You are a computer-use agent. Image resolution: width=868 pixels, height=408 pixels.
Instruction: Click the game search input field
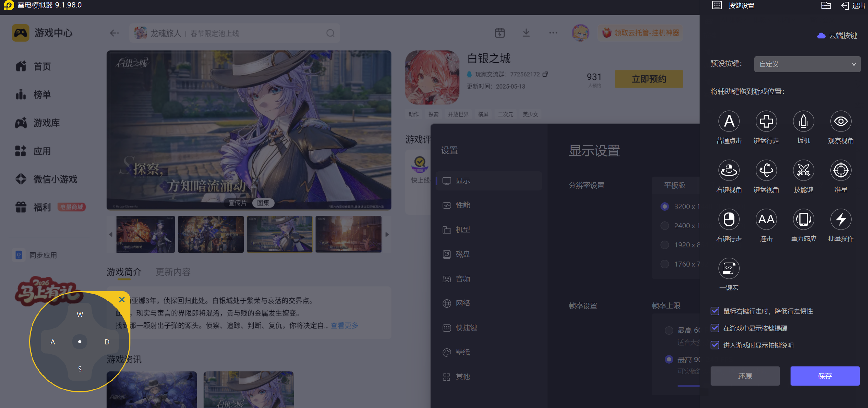coord(234,33)
